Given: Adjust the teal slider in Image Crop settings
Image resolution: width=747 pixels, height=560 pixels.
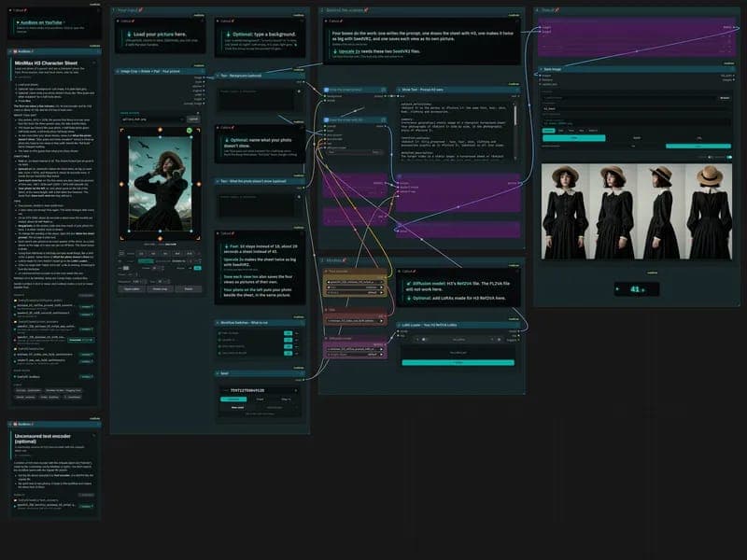Looking at the screenshot, I should click(146, 261).
